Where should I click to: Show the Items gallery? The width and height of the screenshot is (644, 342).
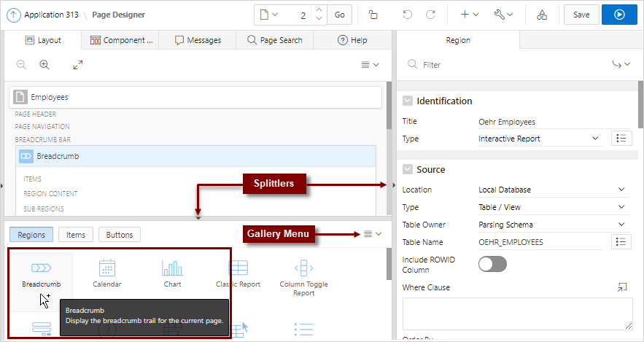76,235
